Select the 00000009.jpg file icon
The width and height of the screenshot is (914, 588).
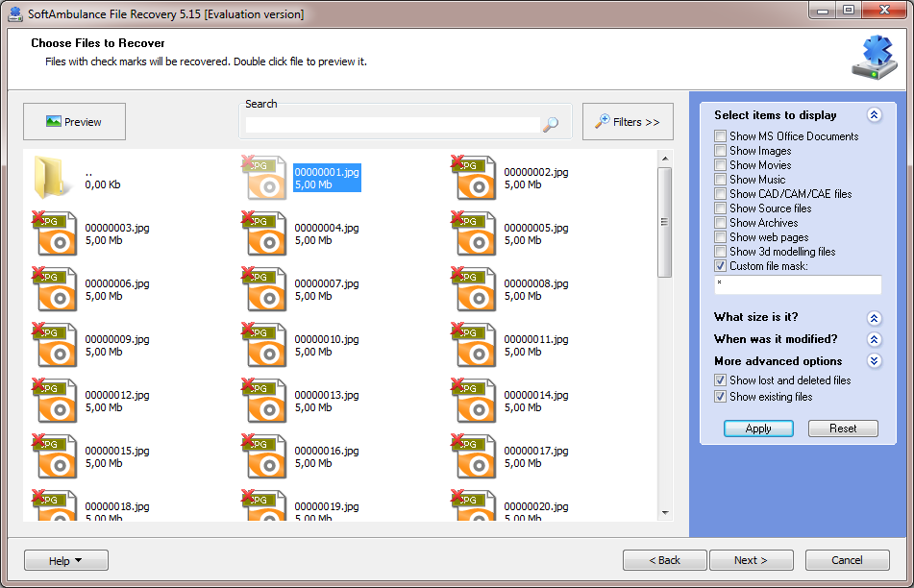pos(54,344)
